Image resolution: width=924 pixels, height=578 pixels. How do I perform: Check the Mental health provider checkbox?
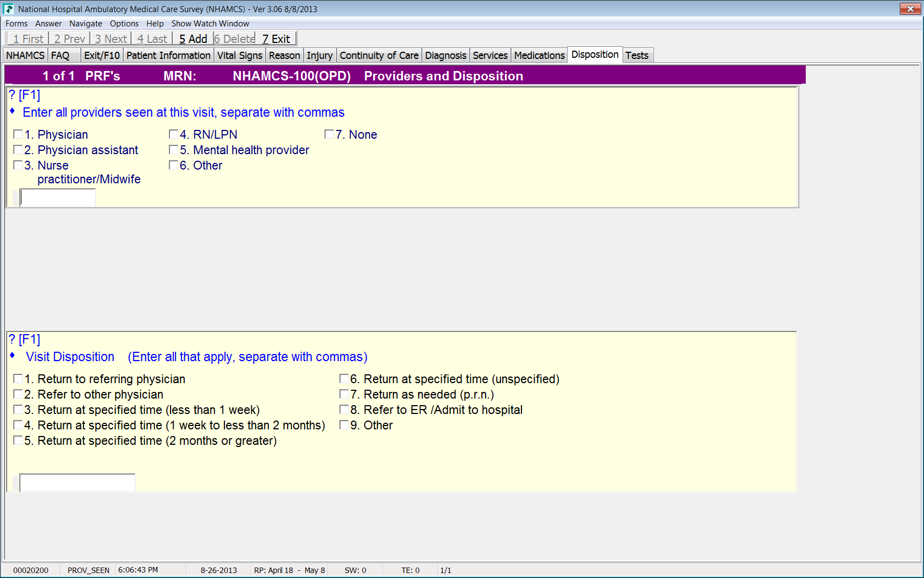[174, 150]
